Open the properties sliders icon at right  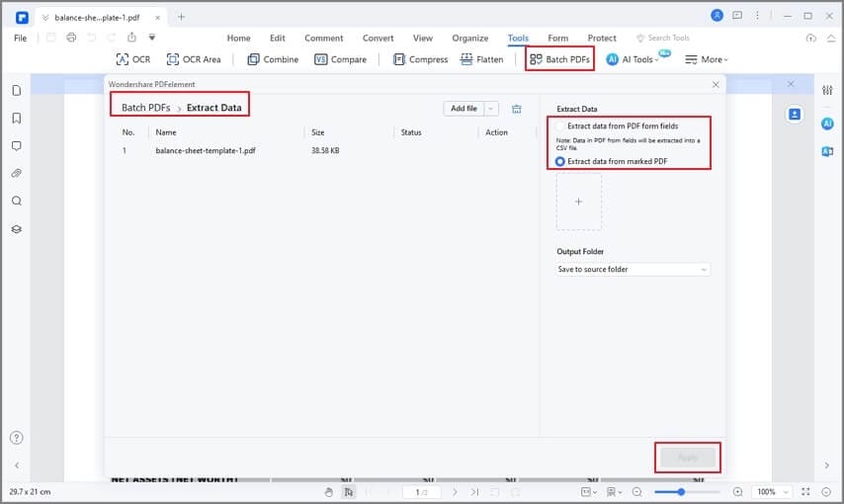(x=827, y=91)
